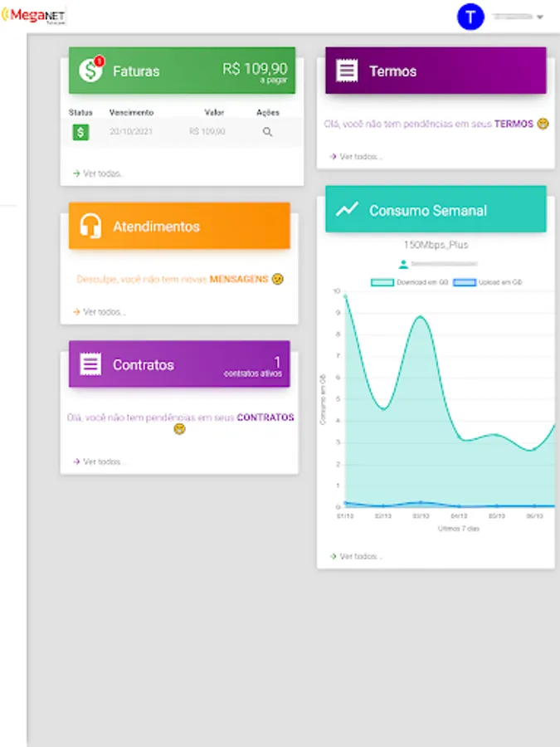
Task: Open the user avatar T
Action: [x=470, y=17]
